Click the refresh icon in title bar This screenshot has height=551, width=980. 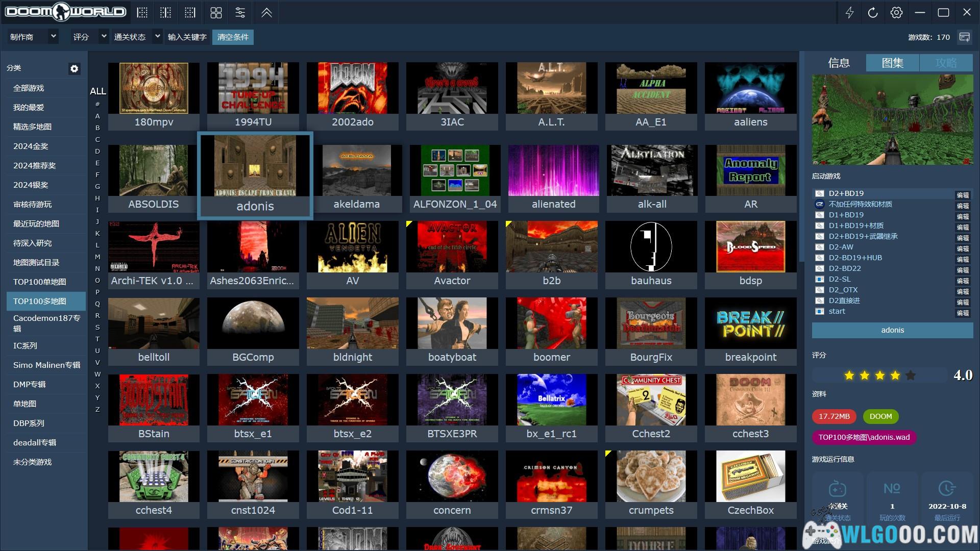tap(873, 13)
